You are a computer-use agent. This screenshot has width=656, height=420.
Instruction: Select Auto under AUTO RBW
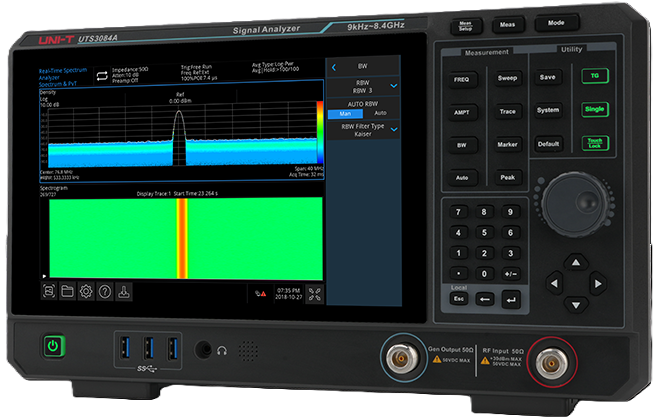coord(380,113)
